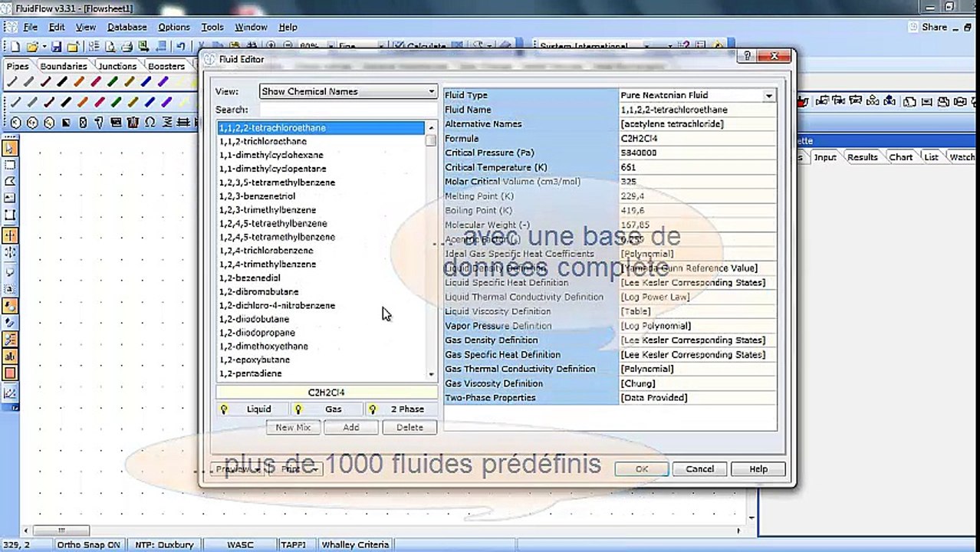Image resolution: width=980 pixels, height=552 pixels.
Task: Click the Share button at top right
Action: point(928,27)
